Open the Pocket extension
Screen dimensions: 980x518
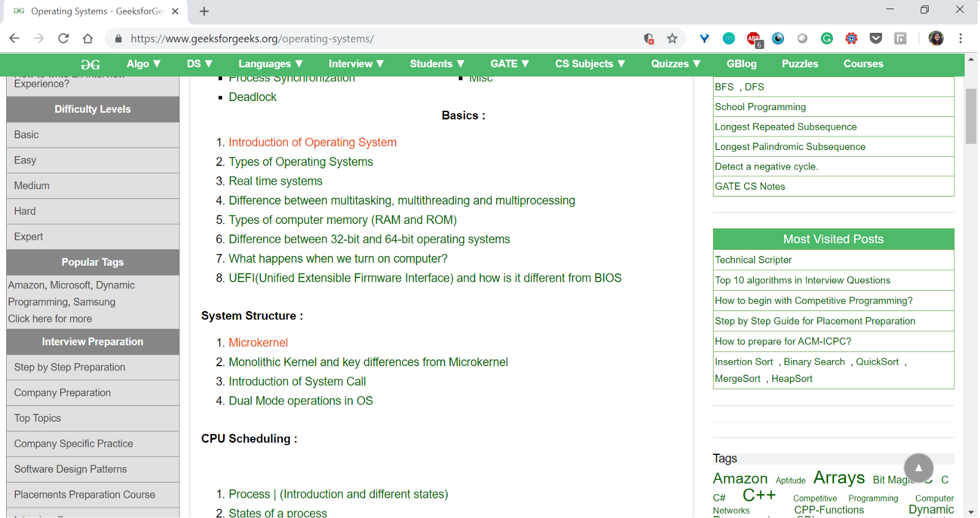(x=876, y=39)
